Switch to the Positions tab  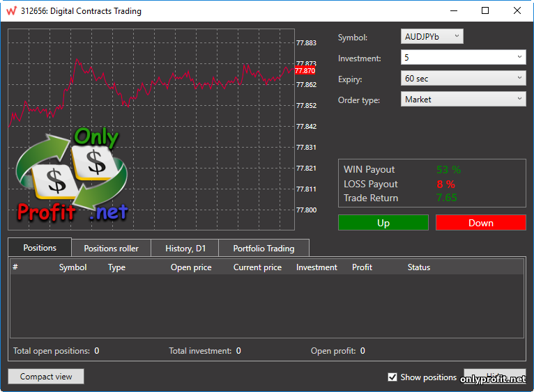pyautogui.click(x=40, y=247)
